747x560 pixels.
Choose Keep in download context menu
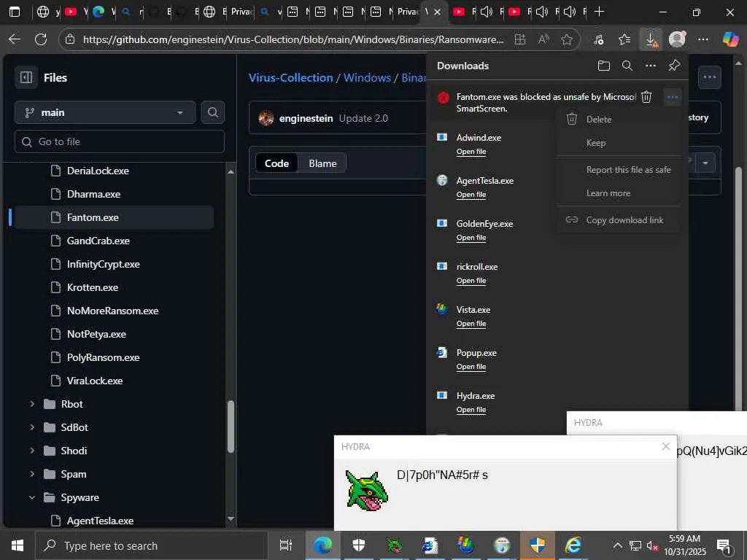pyautogui.click(x=618, y=143)
